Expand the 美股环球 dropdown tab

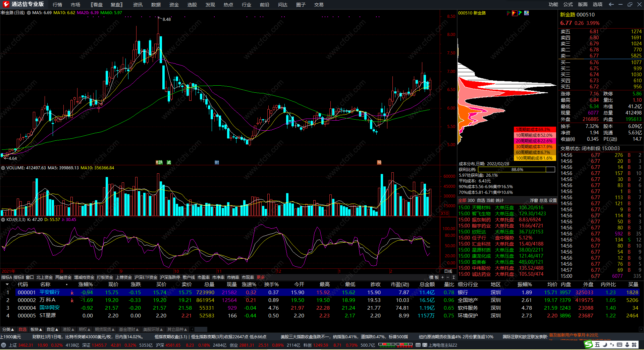(153, 330)
